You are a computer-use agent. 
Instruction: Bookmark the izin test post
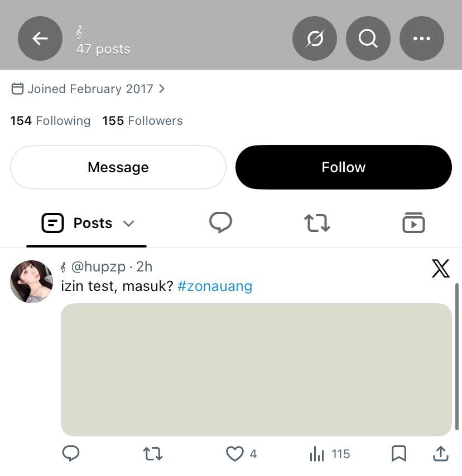(399, 454)
